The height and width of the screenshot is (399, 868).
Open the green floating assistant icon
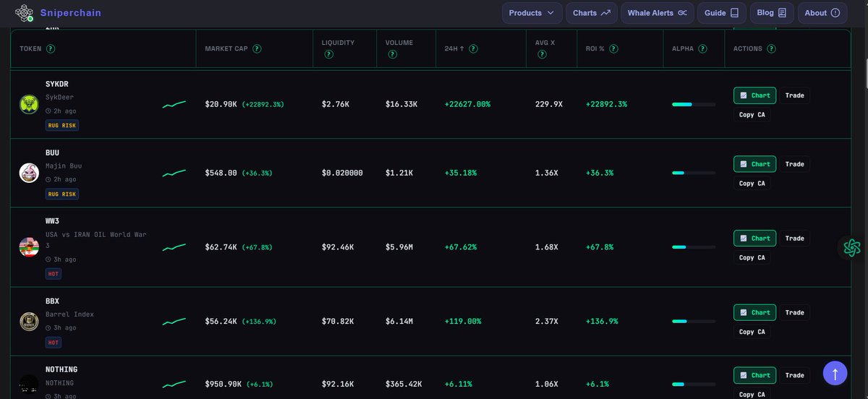(851, 248)
